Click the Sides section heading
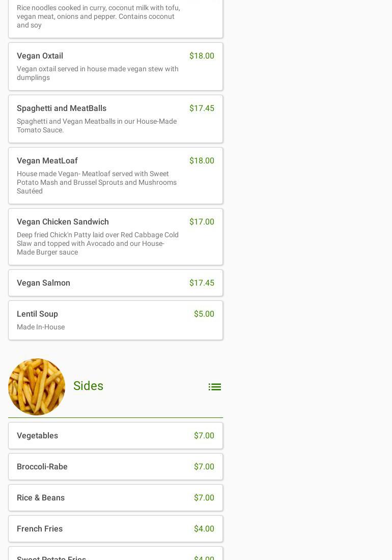 pos(88,386)
